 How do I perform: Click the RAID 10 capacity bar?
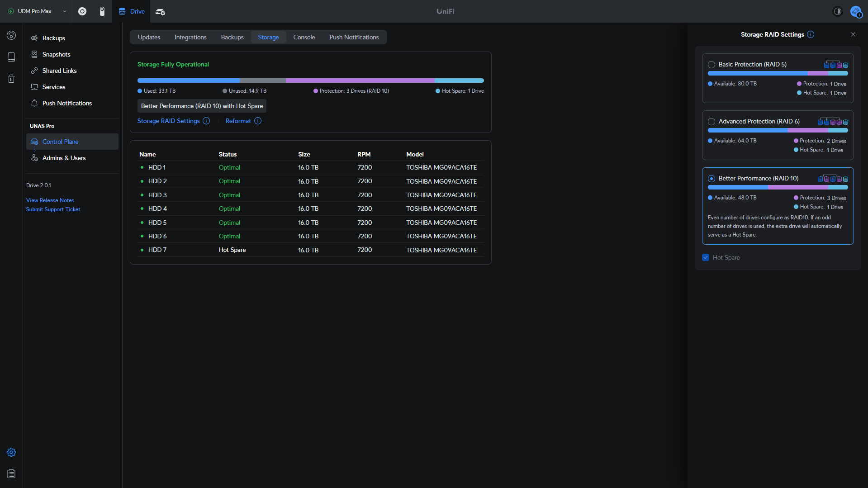[x=778, y=187]
